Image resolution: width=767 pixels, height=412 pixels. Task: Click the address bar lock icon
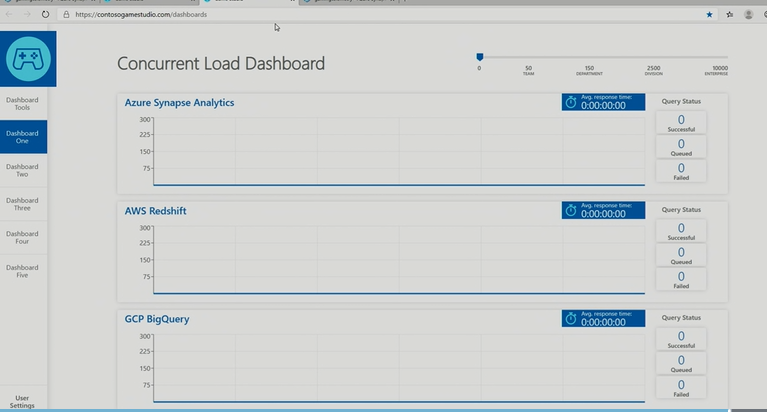66,15
